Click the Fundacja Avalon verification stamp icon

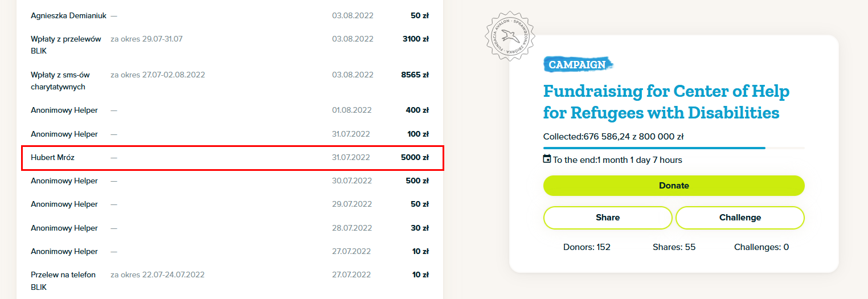pyautogui.click(x=511, y=36)
